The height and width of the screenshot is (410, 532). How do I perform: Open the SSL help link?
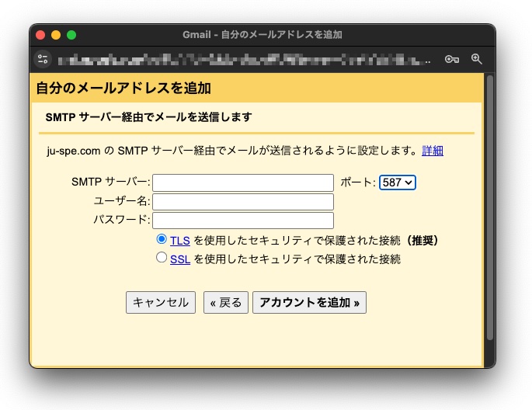[180, 259]
